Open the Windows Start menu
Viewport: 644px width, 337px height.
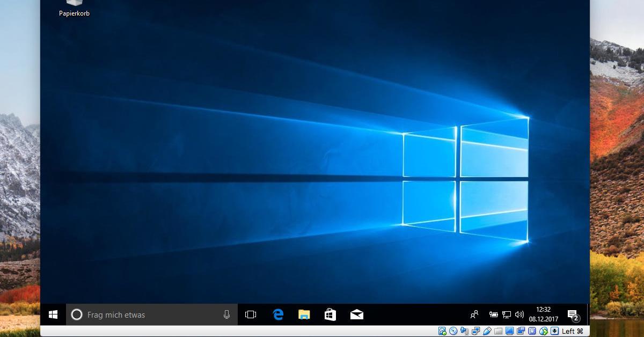53,315
